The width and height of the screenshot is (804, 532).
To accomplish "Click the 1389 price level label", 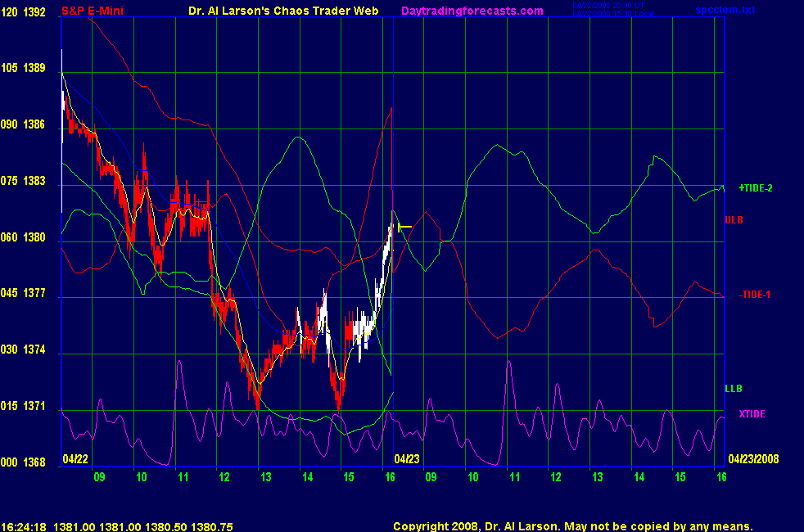I will (34, 68).
